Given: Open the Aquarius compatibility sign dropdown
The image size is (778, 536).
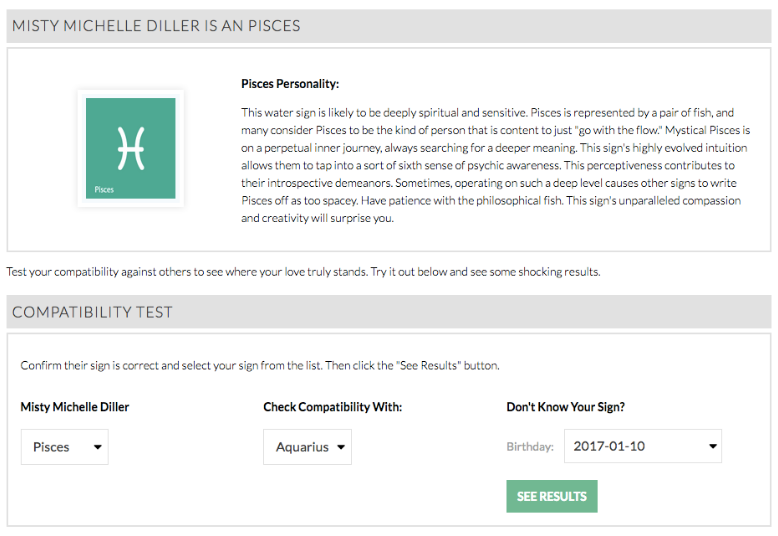Looking at the screenshot, I should click(x=308, y=447).
